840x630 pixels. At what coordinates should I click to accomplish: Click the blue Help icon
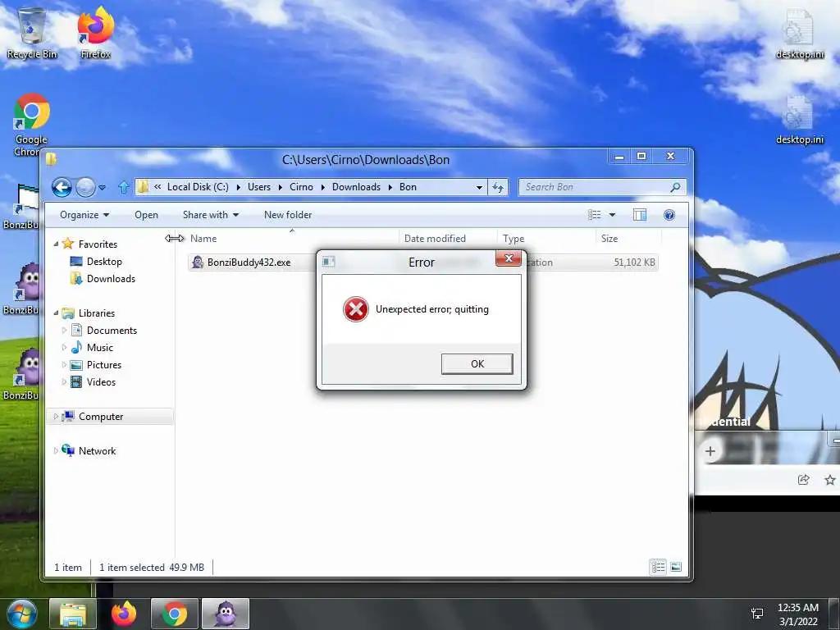pyautogui.click(x=669, y=215)
